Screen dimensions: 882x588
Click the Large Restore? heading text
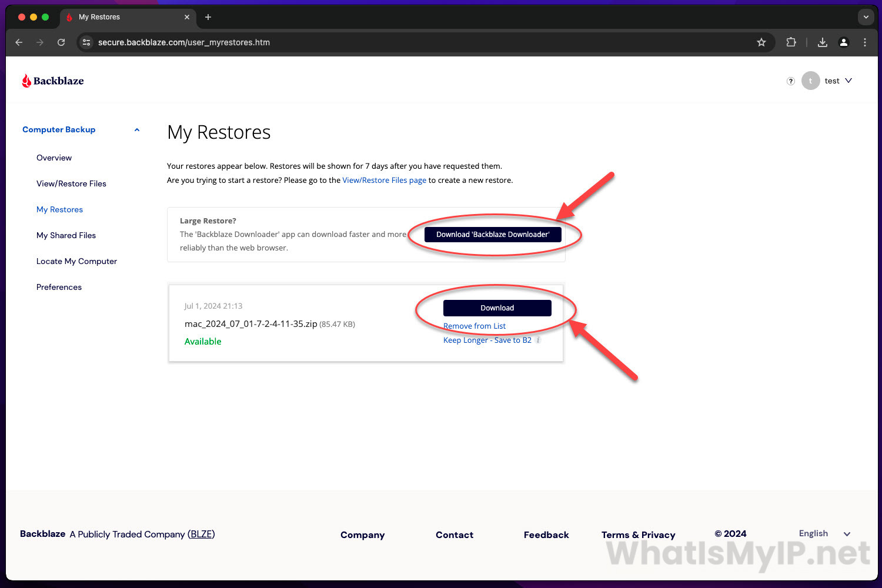click(x=208, y=220)
